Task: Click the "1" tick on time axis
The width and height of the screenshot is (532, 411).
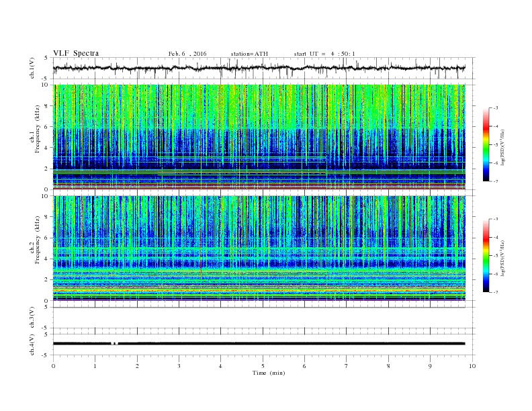Action: [x=95, y=366]
